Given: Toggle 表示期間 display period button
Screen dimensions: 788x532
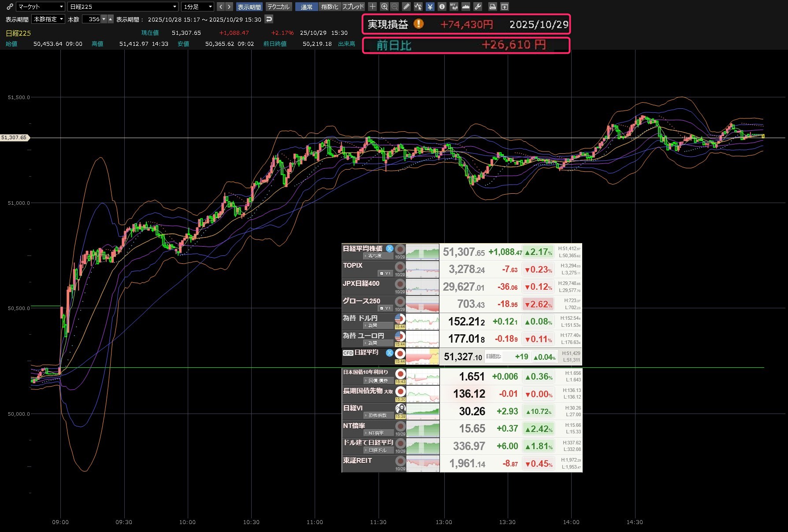Looking at the screenshot, I should click(x=249, y=7).
